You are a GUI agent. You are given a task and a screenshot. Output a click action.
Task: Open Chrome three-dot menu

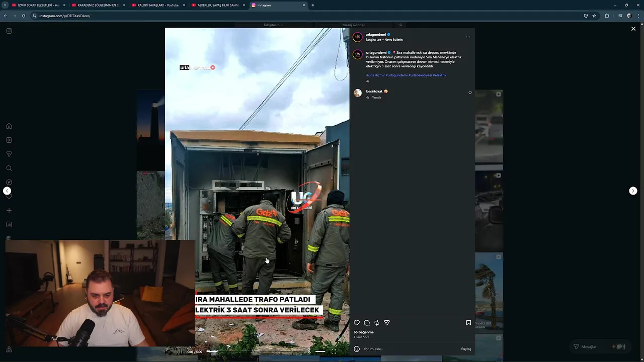[638, 16]
